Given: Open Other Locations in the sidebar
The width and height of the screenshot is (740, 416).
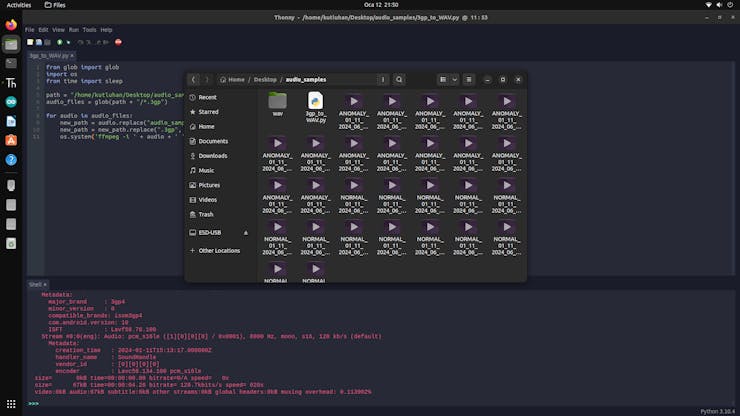Looking at the screenshot, I should tap(219, 250).
